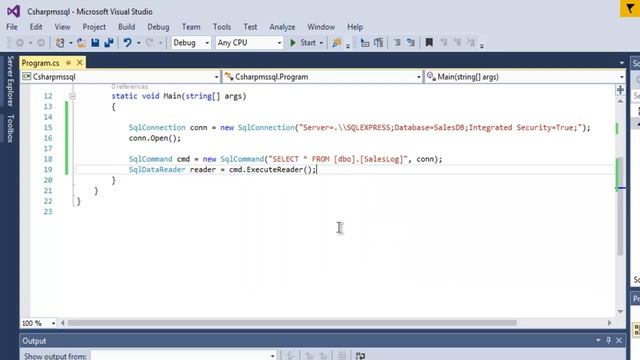The image size is (640, 360).
Task: Open the Output panel window position menu
Action: tap(598, 340)
